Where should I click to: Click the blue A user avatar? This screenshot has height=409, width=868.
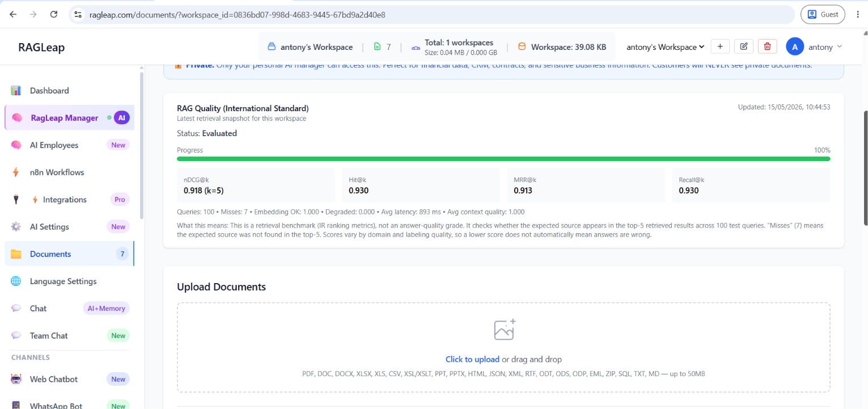[x=795, y=47]
